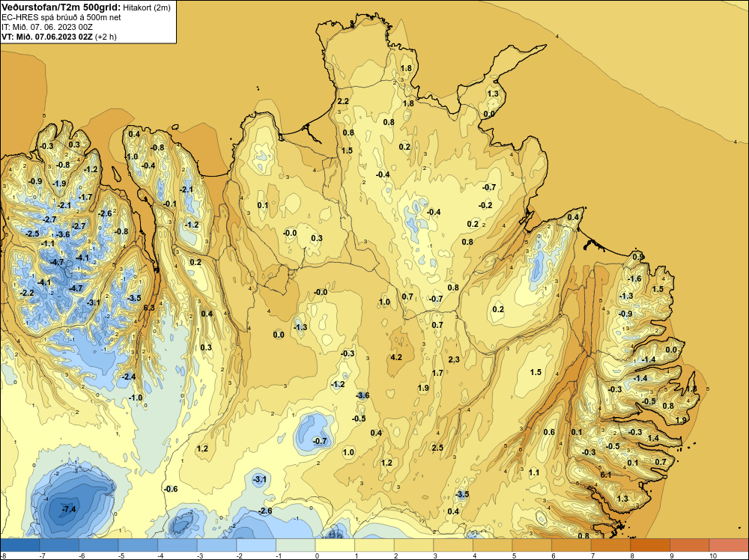Click the 0.6 temperature label
The width and height of the screenshot is (749, 560).
point(549,432)
